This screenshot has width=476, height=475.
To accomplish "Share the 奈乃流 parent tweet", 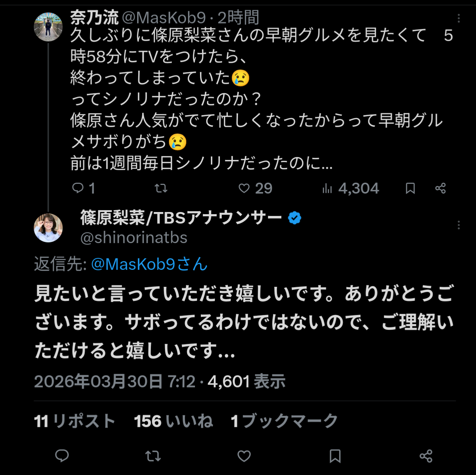I will point(441,188).
